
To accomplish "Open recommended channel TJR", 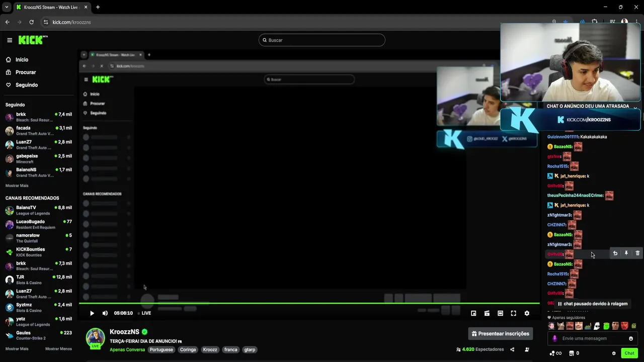I will [x=39, y=280].
